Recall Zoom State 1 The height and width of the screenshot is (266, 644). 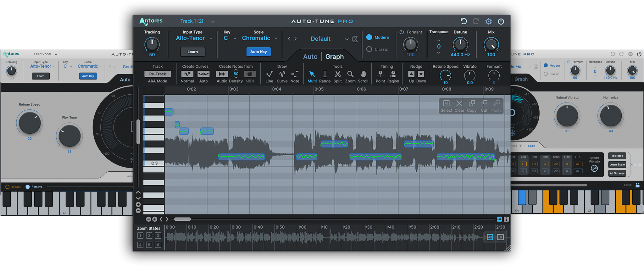click(x=140, y=236)
